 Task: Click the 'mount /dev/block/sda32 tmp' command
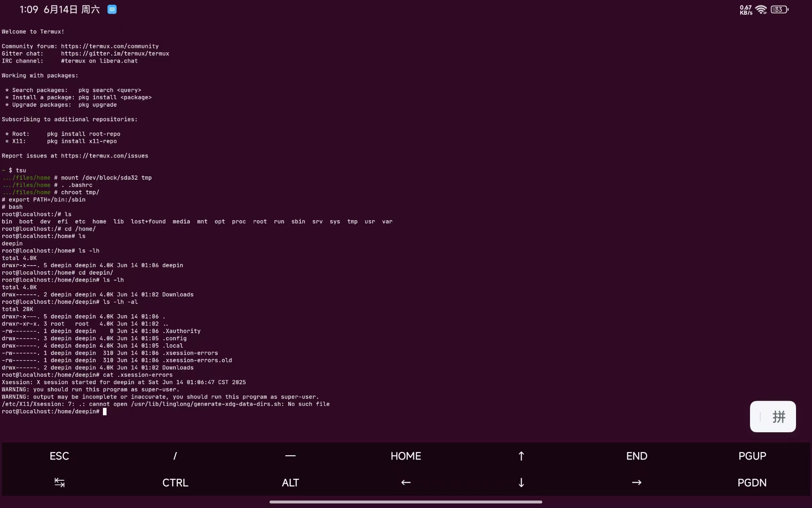[106, 178]
